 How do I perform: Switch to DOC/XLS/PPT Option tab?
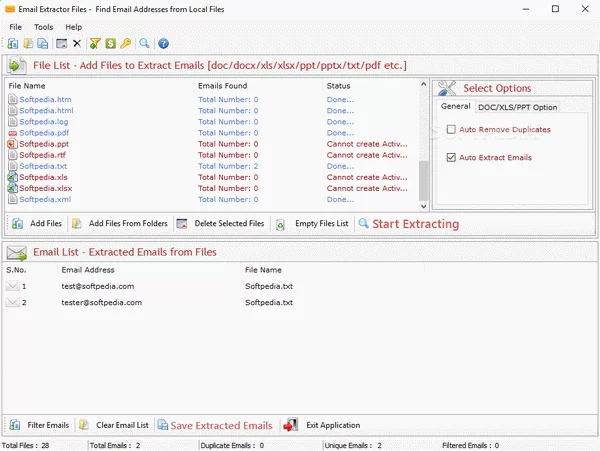click(517, 107)
